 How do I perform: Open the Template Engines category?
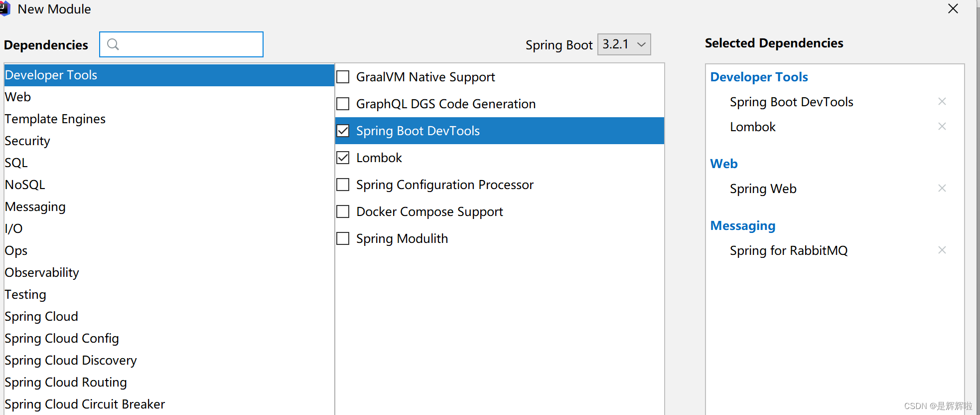click(x=169, y=119)
